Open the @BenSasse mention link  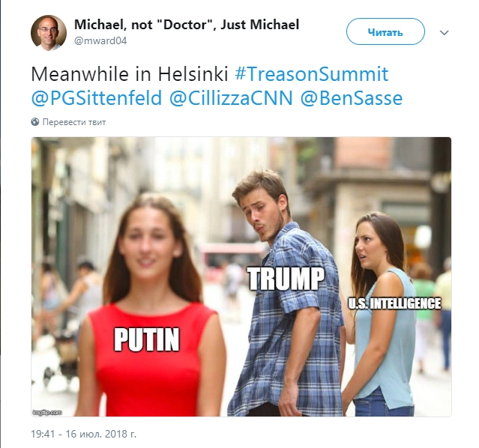pos(352,98)
